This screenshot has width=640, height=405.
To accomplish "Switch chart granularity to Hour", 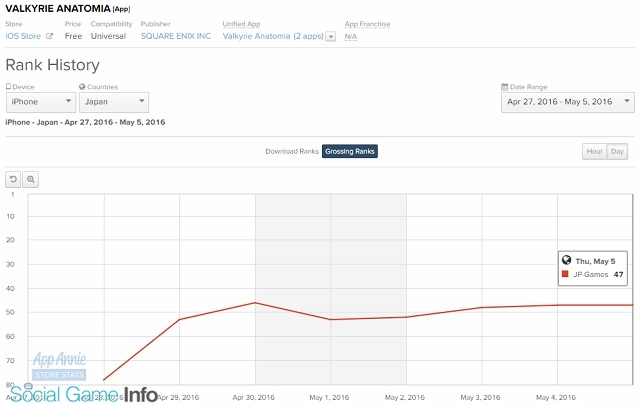I will [594, 151].
